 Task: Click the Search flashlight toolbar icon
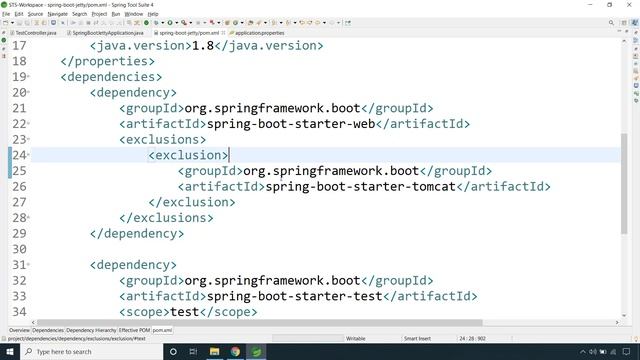(x=259, y=23)
